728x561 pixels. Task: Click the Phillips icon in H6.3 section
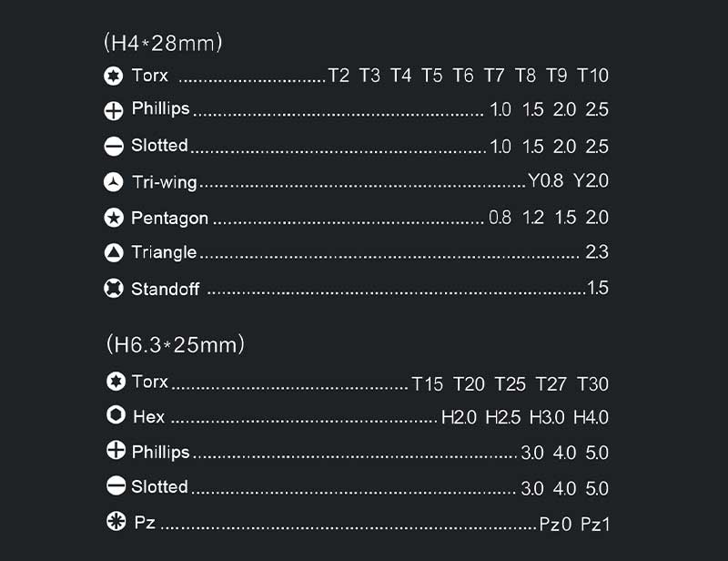click(116, 451)
